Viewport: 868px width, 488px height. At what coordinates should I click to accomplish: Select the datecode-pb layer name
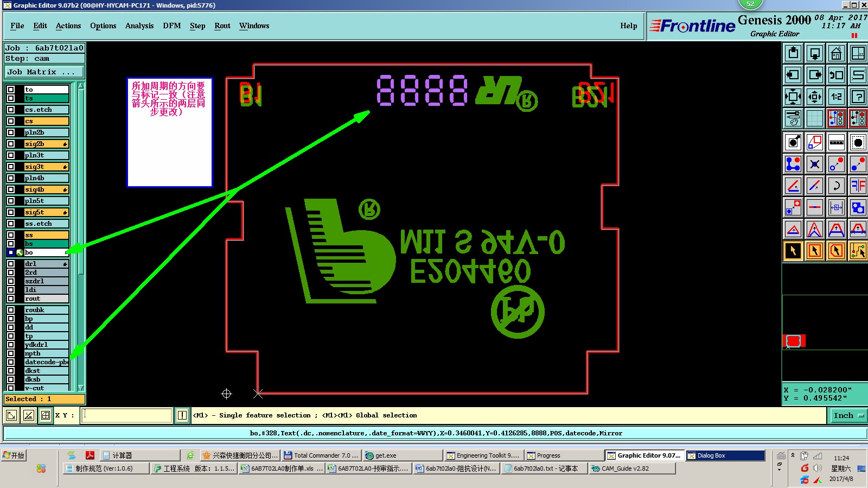tap(46, 362)
